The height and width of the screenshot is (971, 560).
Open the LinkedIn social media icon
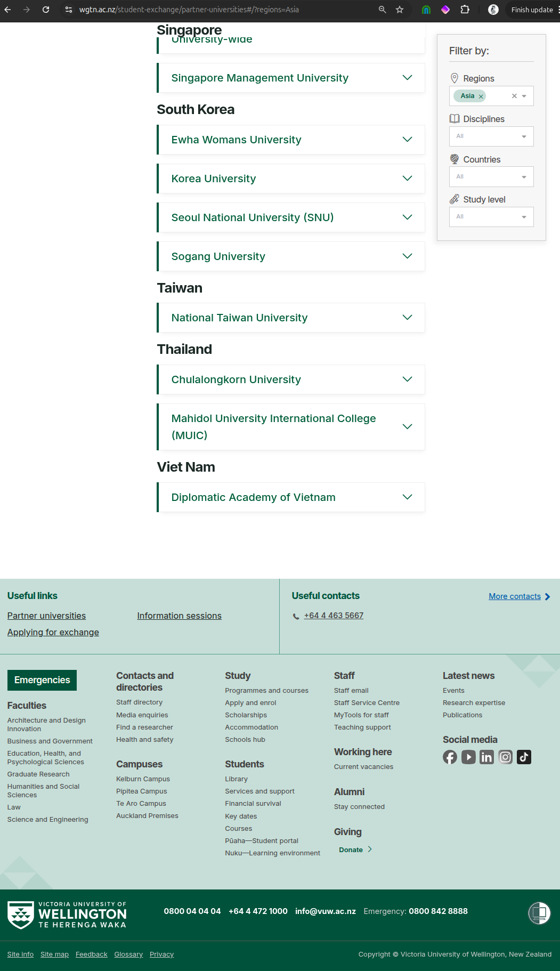click(487, 757)
